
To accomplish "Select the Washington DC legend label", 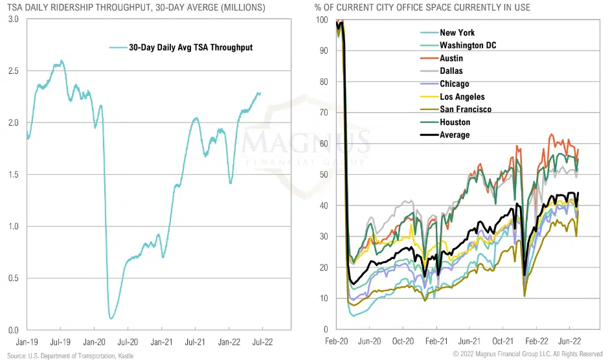I will coord(469,45).
